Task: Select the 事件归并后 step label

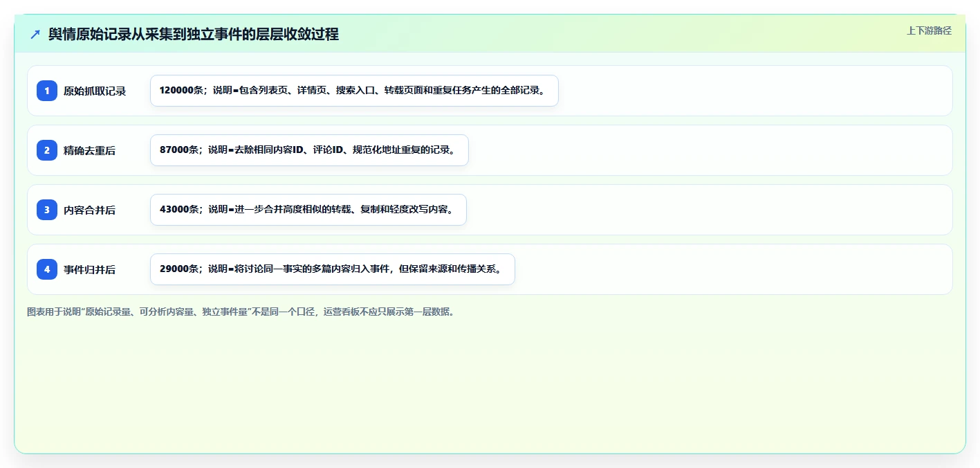Action: [x=89, y=269]
